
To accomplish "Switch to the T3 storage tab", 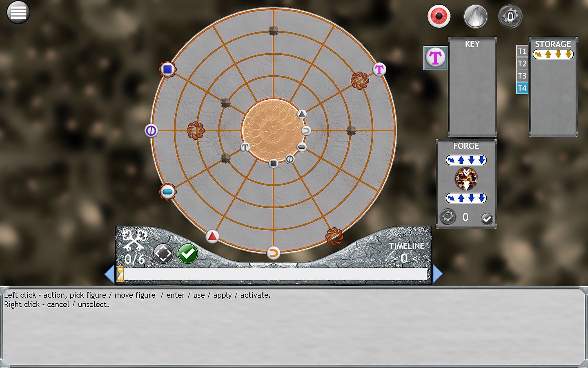I will tap(522, 76).
